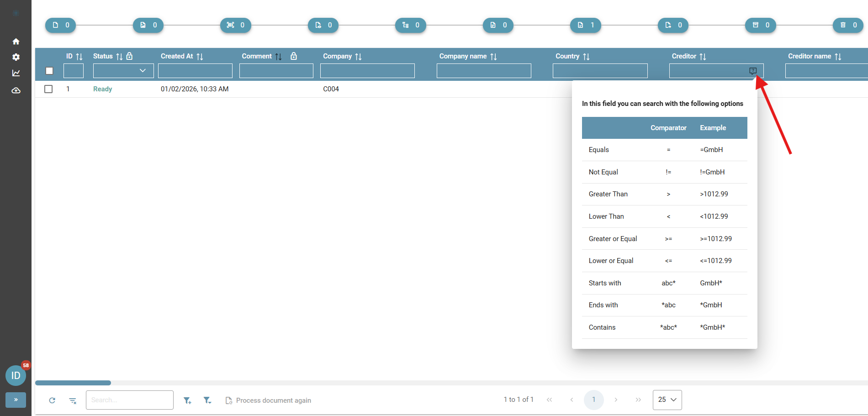Open the statistics chart icon
The image size is (868, 416).
(x=16, y=73)
